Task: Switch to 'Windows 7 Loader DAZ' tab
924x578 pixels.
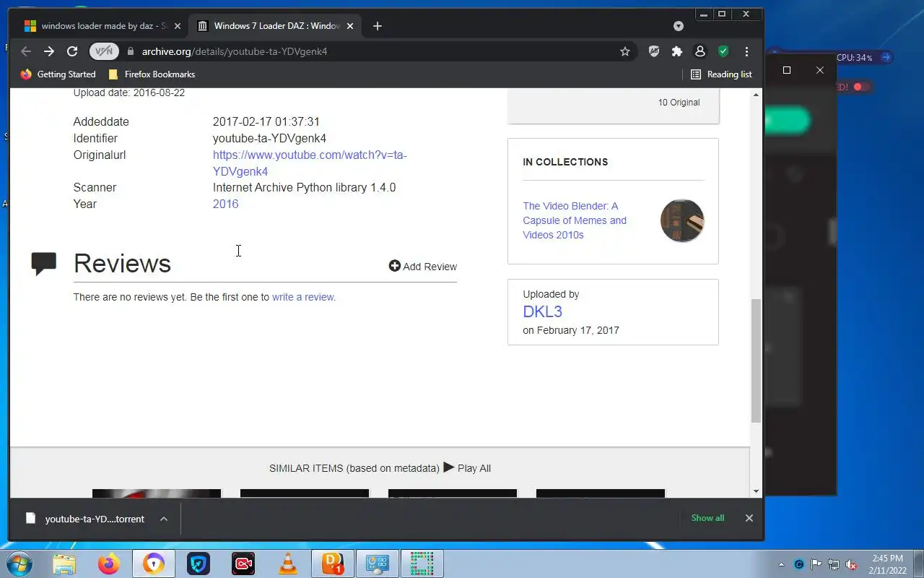Action: pyautogui.click(x=276, y=26)
